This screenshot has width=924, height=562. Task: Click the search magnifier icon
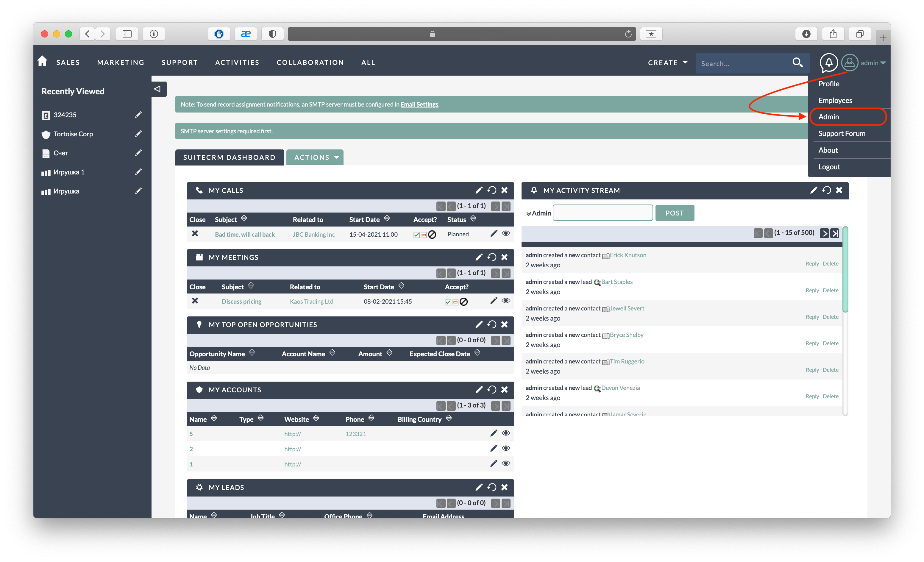[x=797, y=63]
